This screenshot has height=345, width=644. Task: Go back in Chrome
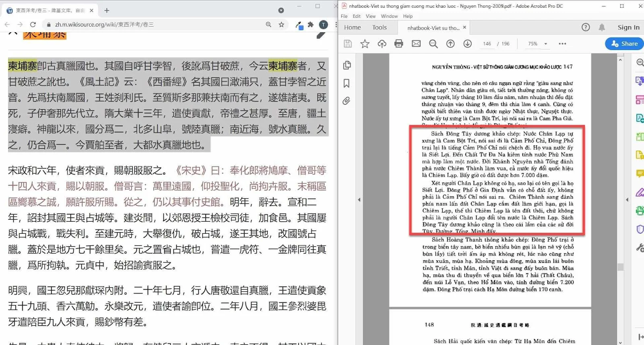(7, 25)
